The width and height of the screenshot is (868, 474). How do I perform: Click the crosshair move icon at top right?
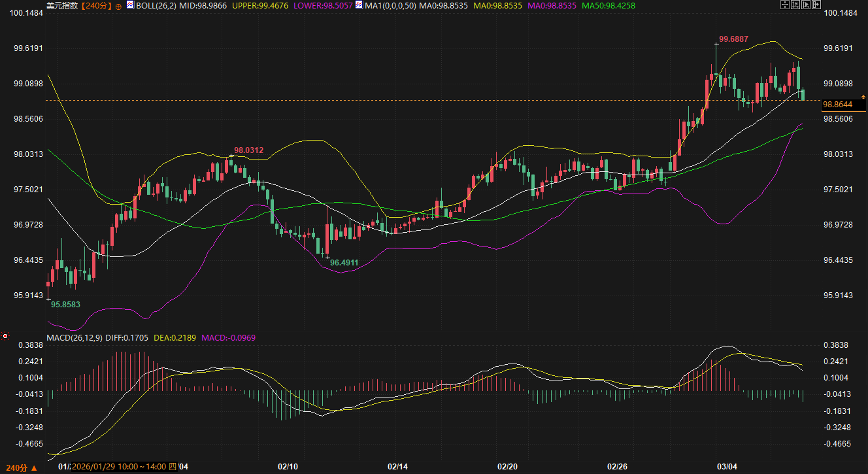[x=784, y=5]
